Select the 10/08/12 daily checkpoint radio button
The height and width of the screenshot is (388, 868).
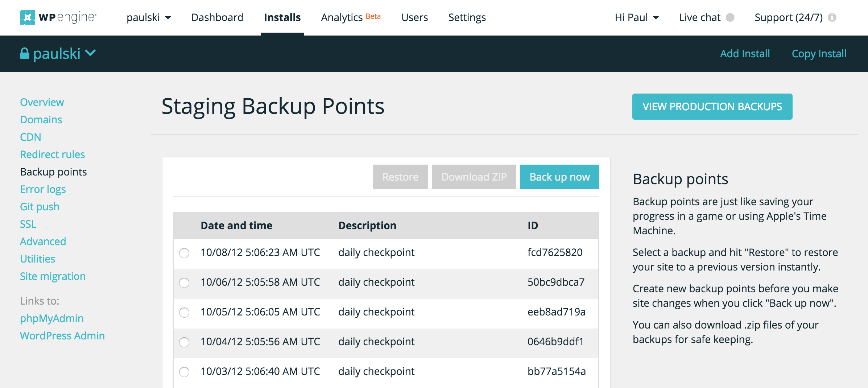click(184, 253)
